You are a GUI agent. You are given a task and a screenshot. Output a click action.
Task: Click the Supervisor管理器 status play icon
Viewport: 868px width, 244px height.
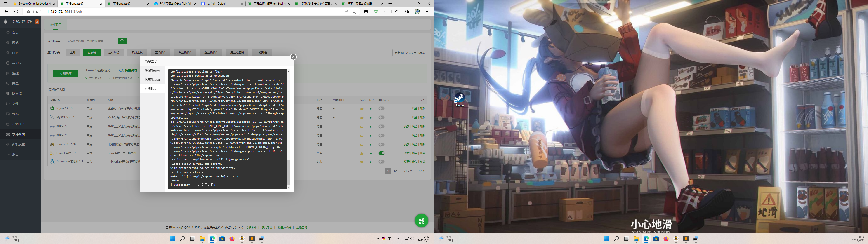coord(371,162)
